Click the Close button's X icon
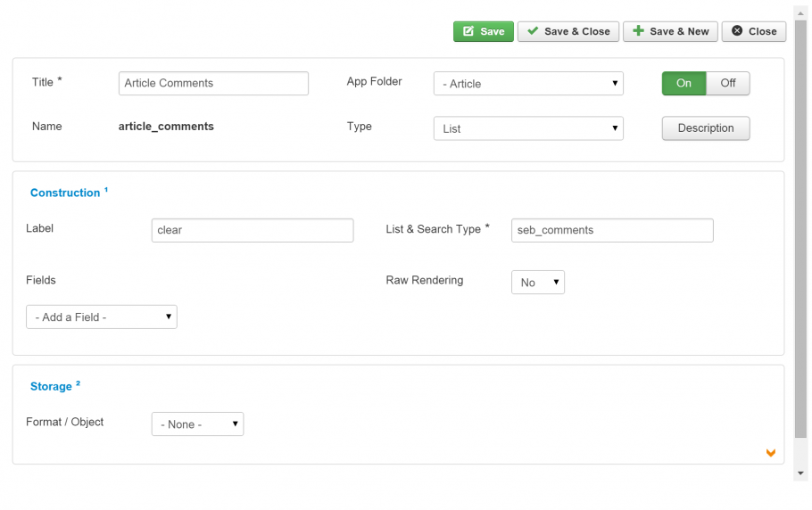This screenshot has height=510, width=812. coord(737,31)
